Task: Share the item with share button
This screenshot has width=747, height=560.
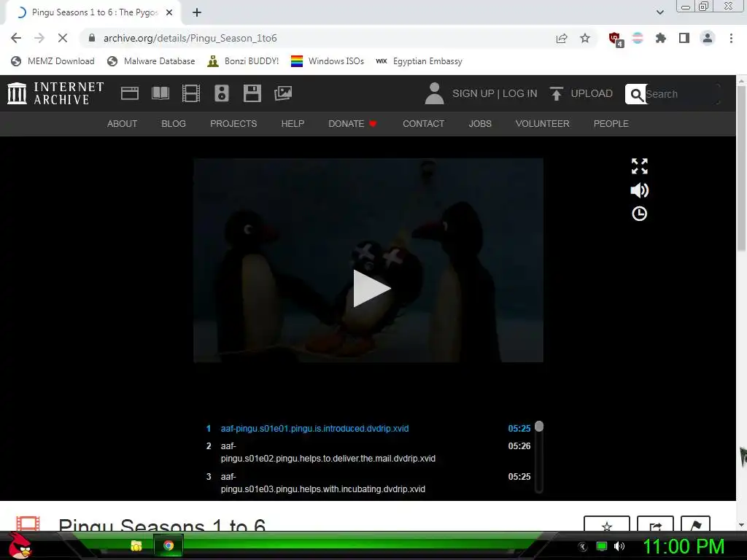Action: pyautogui.click(x=656, y=524)
